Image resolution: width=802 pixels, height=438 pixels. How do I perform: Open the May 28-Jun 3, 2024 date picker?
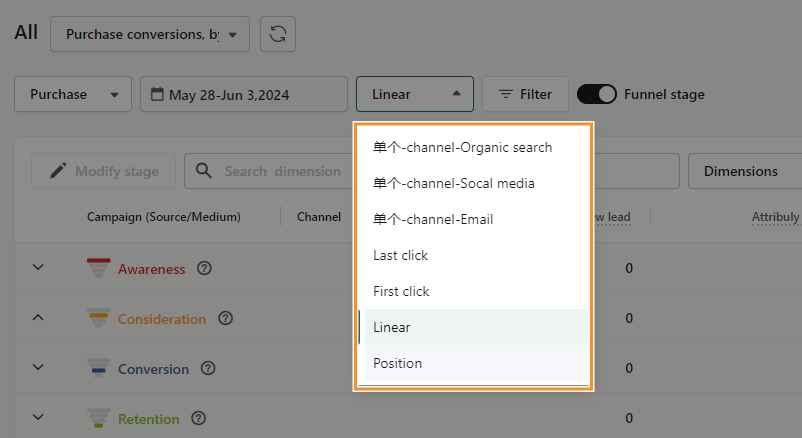pos(243,94)
